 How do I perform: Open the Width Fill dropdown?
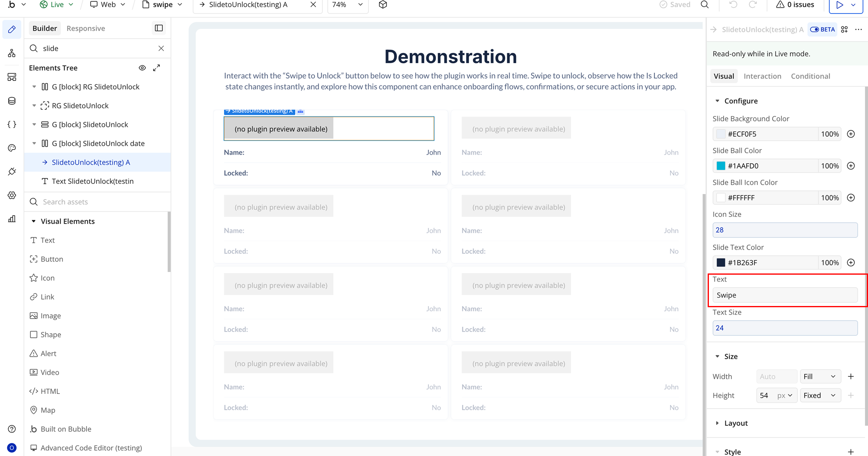(x=819, y=376)
